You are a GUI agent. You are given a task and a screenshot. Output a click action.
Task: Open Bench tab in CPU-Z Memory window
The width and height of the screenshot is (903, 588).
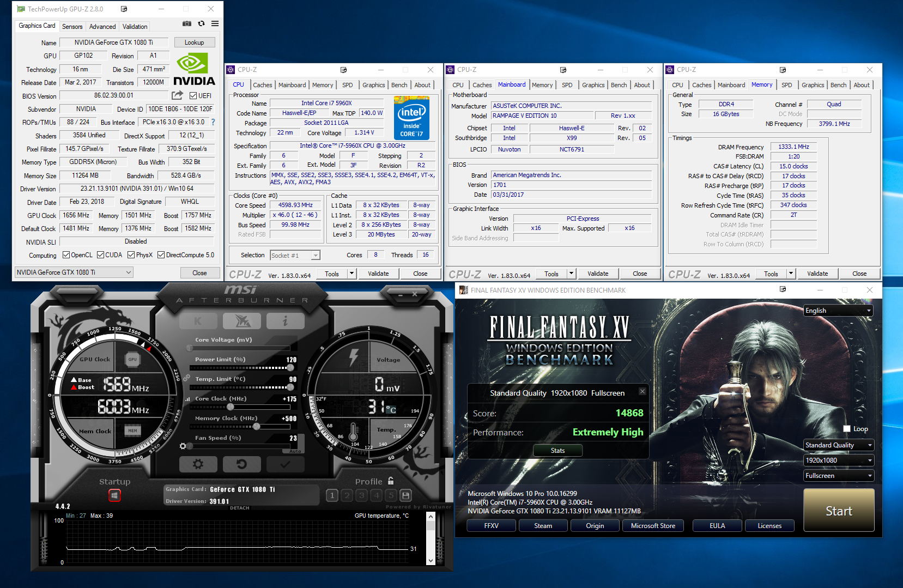tap(838, 84)
